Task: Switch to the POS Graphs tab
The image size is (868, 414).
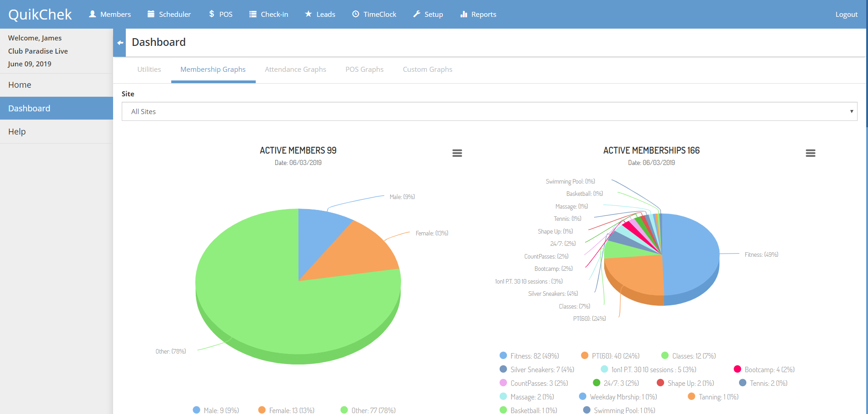Action: pos(364,70)
